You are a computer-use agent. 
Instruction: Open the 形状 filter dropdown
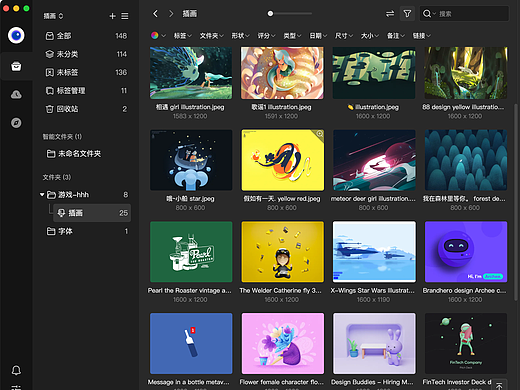[x=240, y=35]
